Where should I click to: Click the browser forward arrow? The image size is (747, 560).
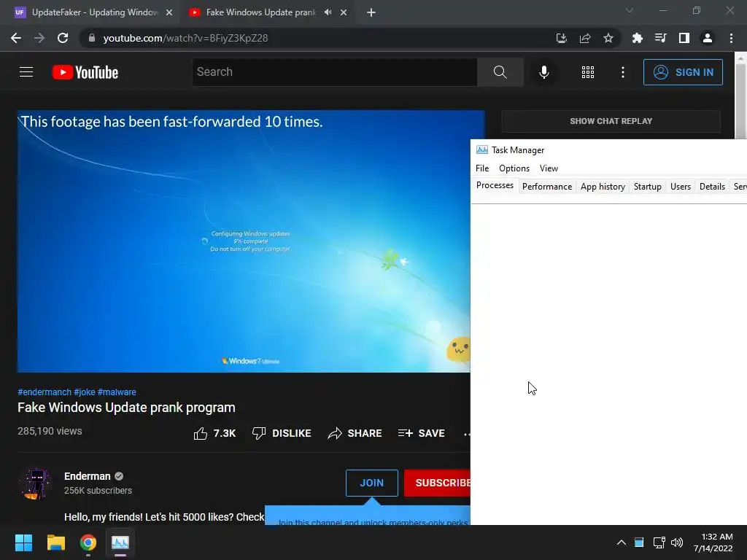(x=39, y=38)
